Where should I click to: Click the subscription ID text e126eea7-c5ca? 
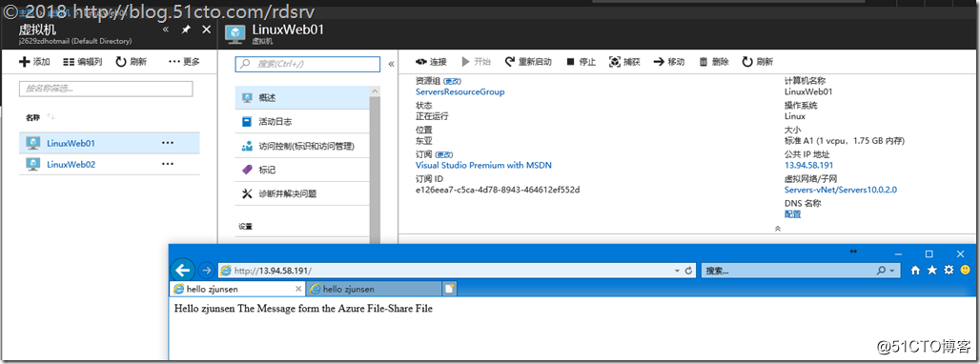498,190
